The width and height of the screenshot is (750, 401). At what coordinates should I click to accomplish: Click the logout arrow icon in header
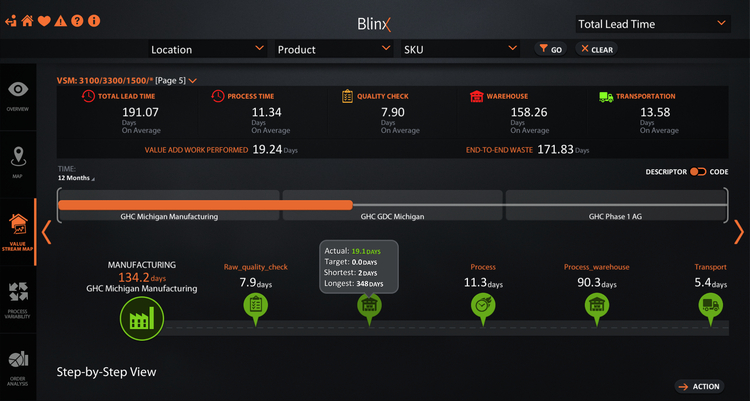[x=11, y=21]
